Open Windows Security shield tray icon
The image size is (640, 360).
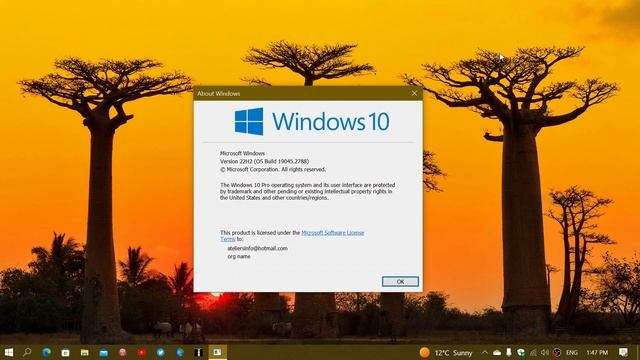(x=521, y=352)
